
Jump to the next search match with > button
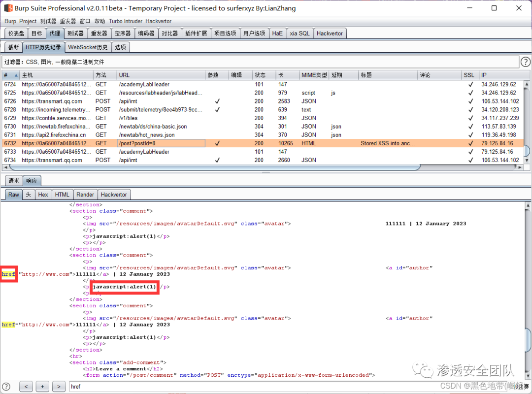[59, 387]
